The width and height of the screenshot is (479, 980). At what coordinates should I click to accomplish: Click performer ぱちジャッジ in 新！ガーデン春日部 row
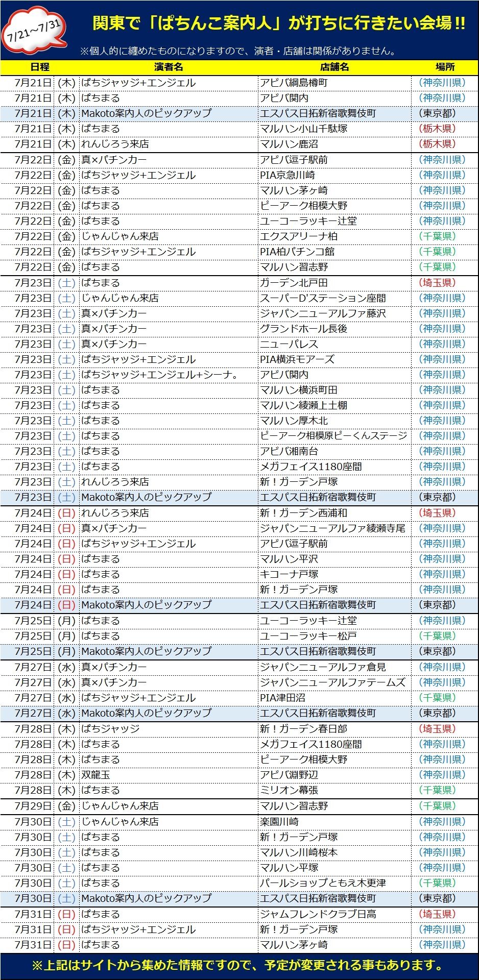[110, 729]
